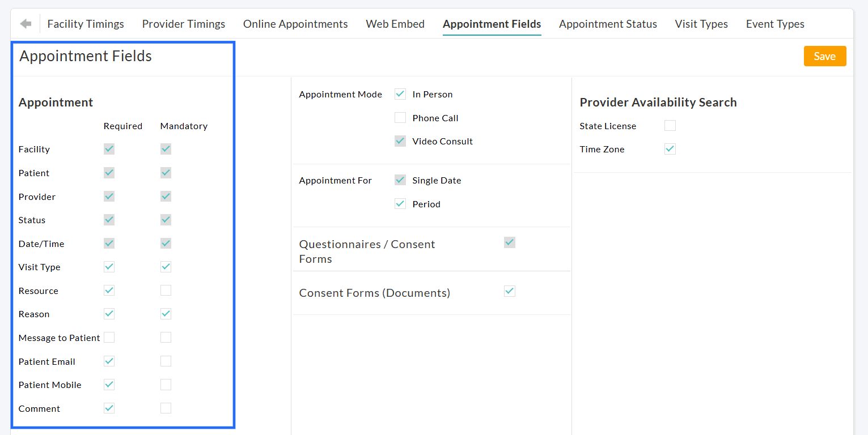Screen dimensions: 868x435
Task: Uncheck Questionnaires / Consent Forms
Action: pyautogui.click(x=509, y=242)
